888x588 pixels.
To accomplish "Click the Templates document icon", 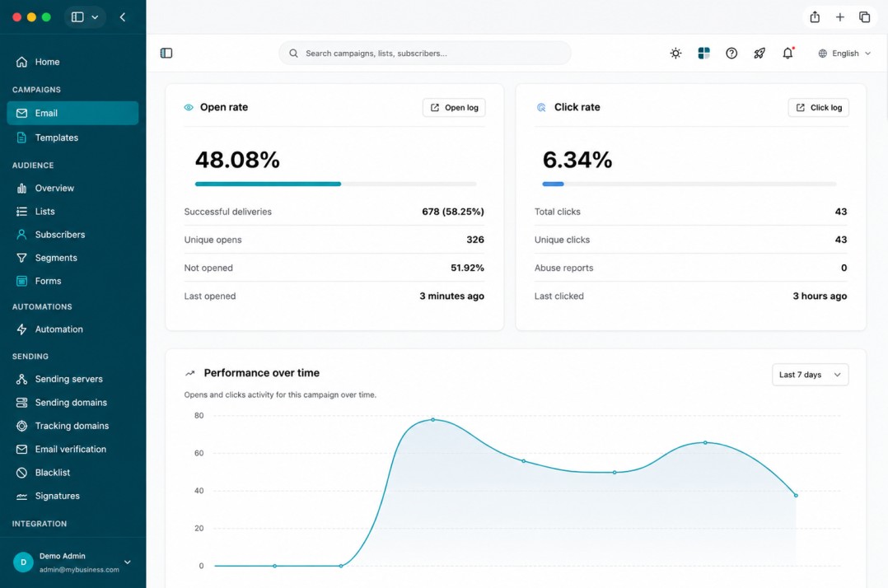I will pyautogui.click(x=21, y=138).
